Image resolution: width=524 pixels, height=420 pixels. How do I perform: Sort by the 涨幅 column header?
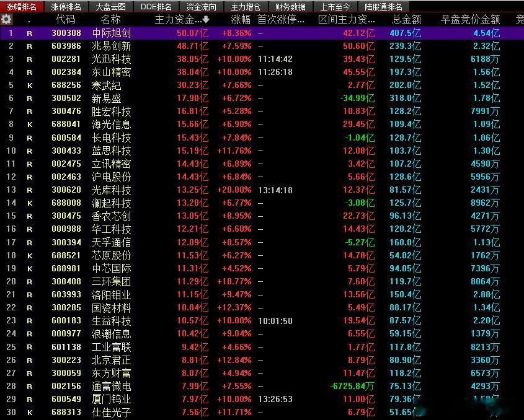[241, 19]
